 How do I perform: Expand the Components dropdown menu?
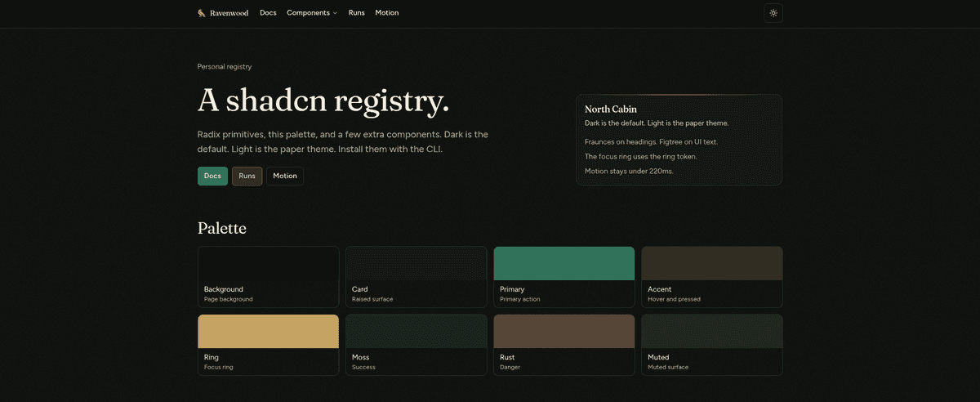pyautogui.click(x=312, y=13)
